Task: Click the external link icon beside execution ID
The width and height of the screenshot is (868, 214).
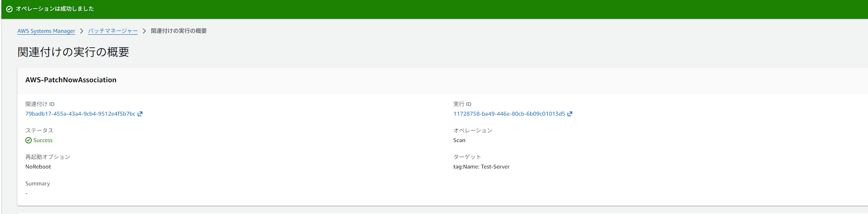Action: click(570, 114)
